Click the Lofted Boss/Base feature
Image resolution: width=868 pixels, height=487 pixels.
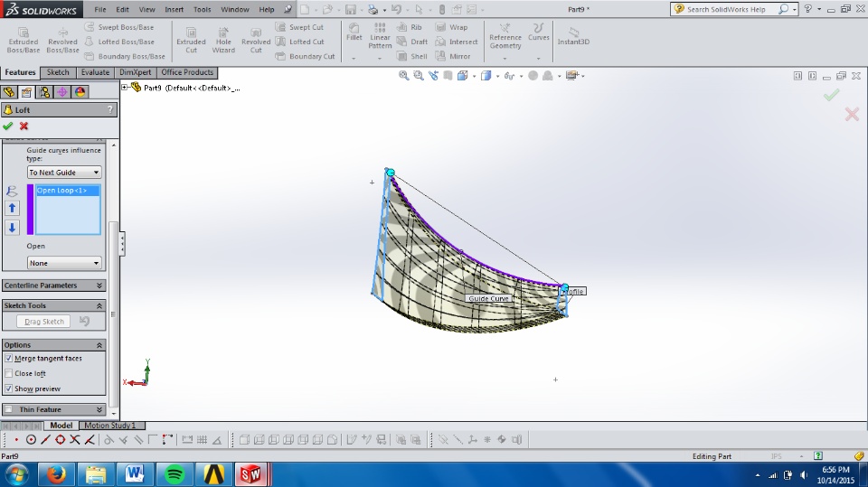[119, 42]
